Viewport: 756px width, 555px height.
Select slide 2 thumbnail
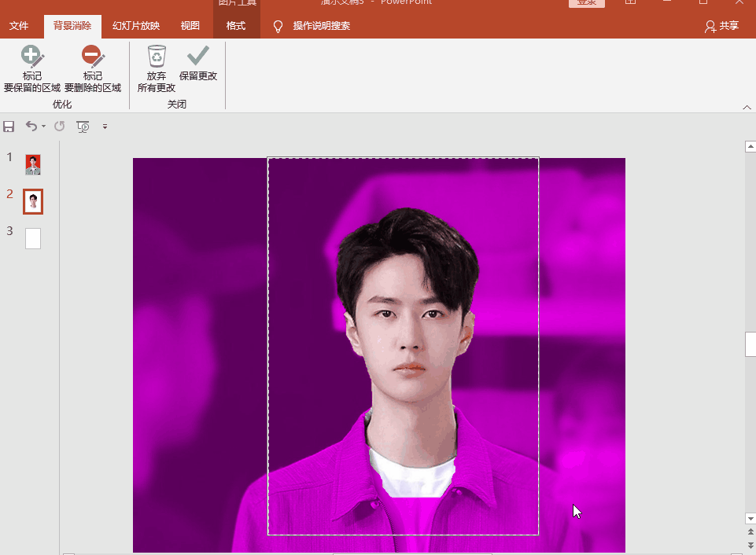point(33,201)
